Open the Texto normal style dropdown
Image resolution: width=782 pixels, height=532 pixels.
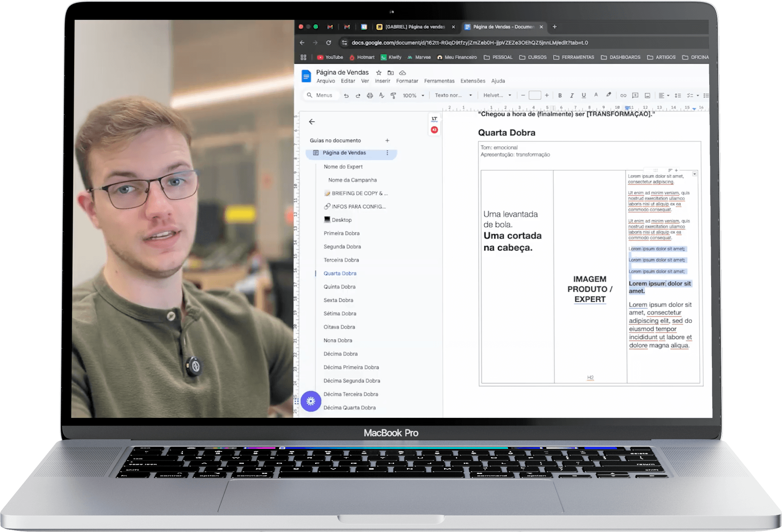pyautogui.click(x=453, y=95)
